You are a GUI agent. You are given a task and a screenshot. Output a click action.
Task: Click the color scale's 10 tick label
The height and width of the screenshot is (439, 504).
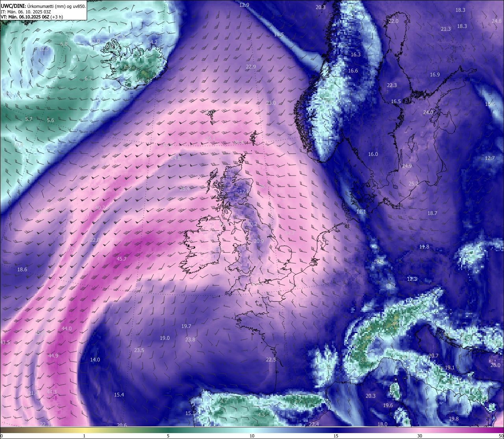(x=252, y=436)
